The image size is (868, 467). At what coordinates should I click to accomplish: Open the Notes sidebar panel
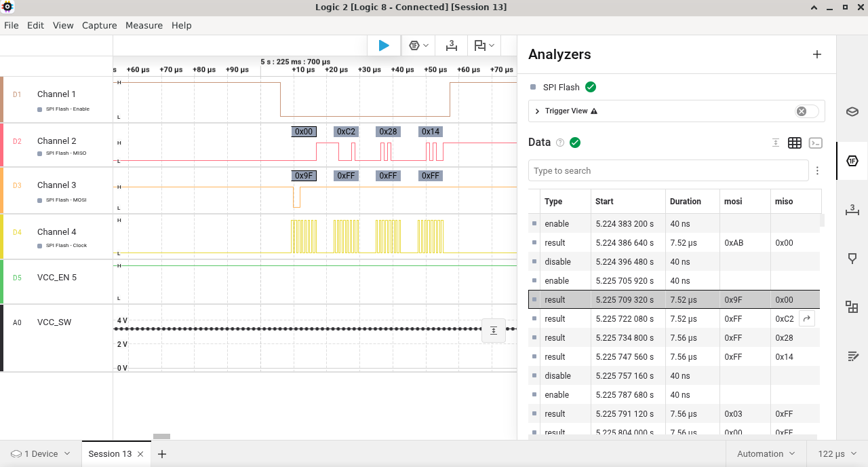click(852, 356)
